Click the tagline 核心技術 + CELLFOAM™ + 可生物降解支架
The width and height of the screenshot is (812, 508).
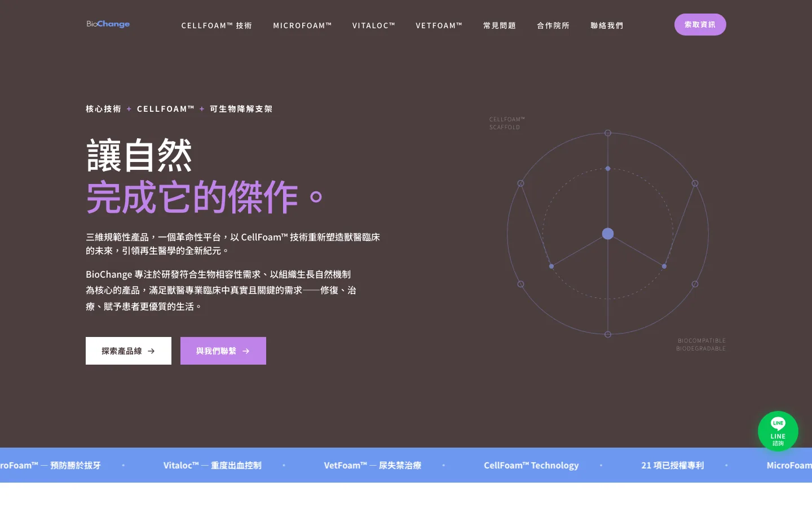(x=179, y=109)
